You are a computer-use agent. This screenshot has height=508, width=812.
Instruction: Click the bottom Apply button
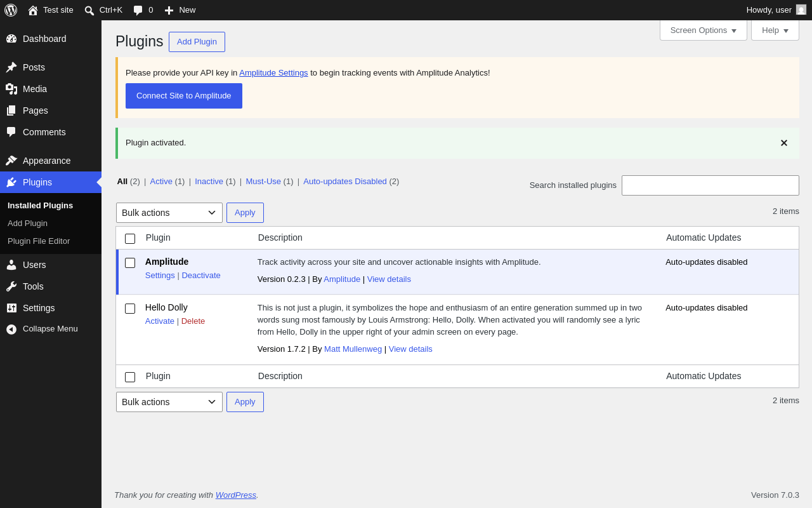point(245,402)
